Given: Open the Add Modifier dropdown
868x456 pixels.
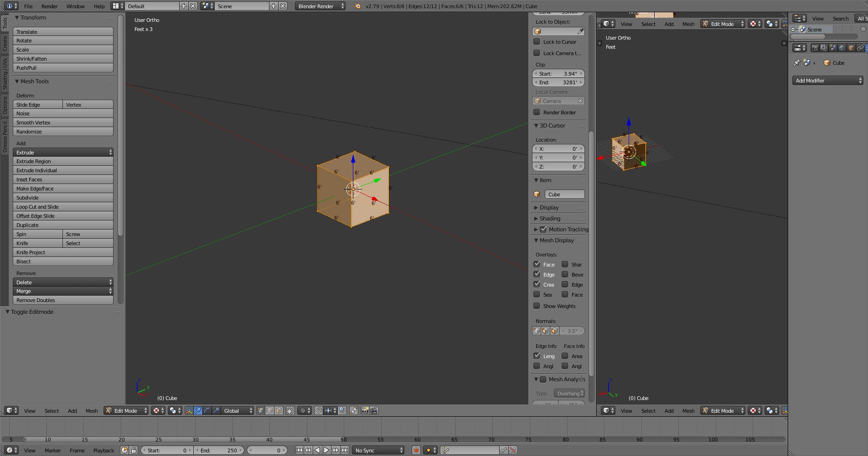Looking at the screenshot, I should (x=827, y=81).
